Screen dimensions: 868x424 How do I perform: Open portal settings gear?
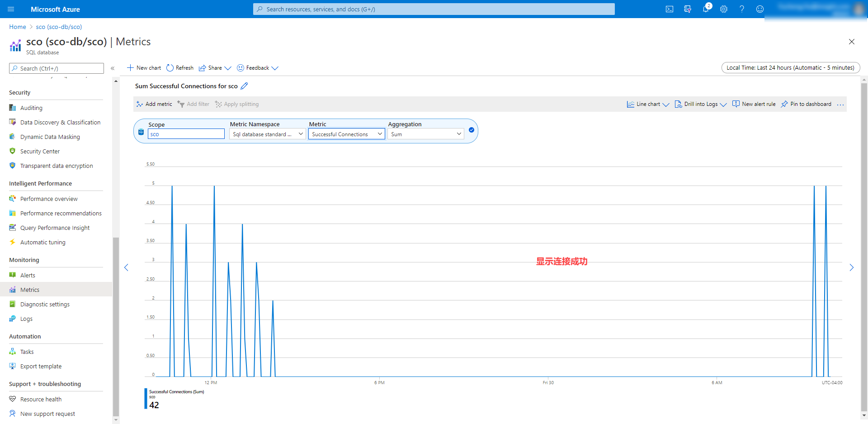[x=724, y=9]
